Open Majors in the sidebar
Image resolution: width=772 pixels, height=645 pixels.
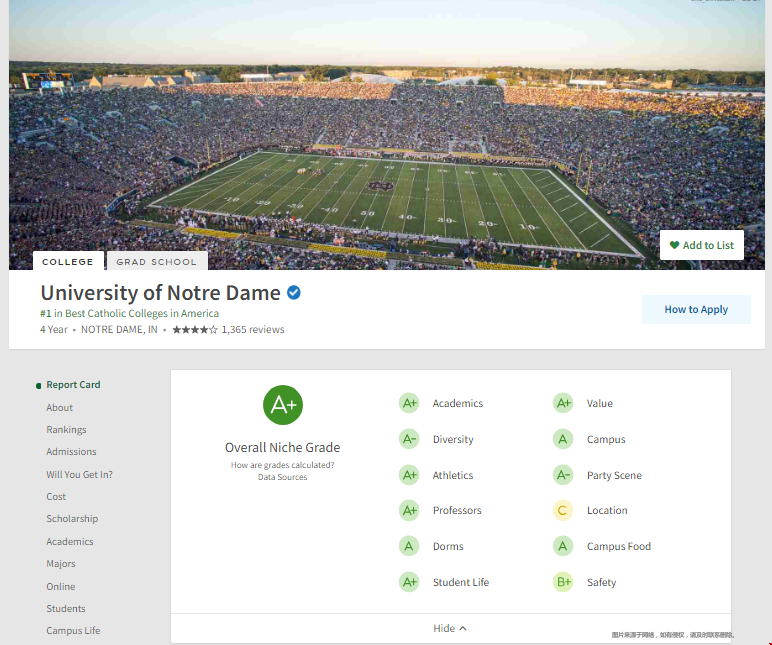61,563
